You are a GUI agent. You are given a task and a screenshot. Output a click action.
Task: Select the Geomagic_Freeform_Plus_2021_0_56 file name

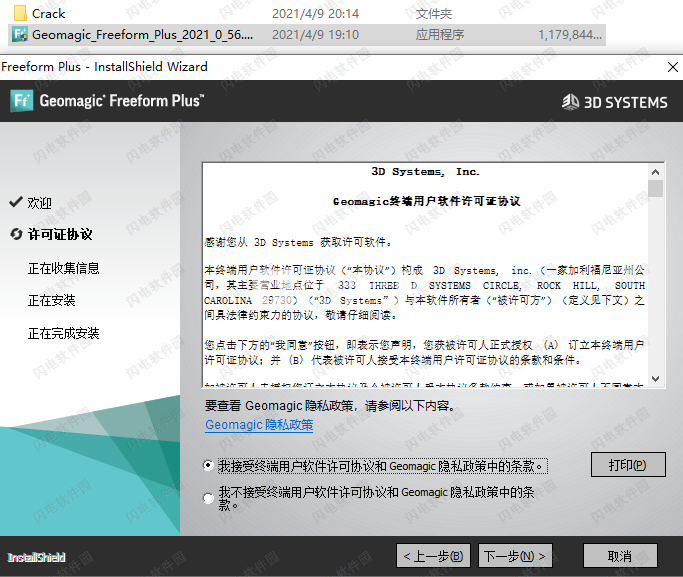point(142,34)
